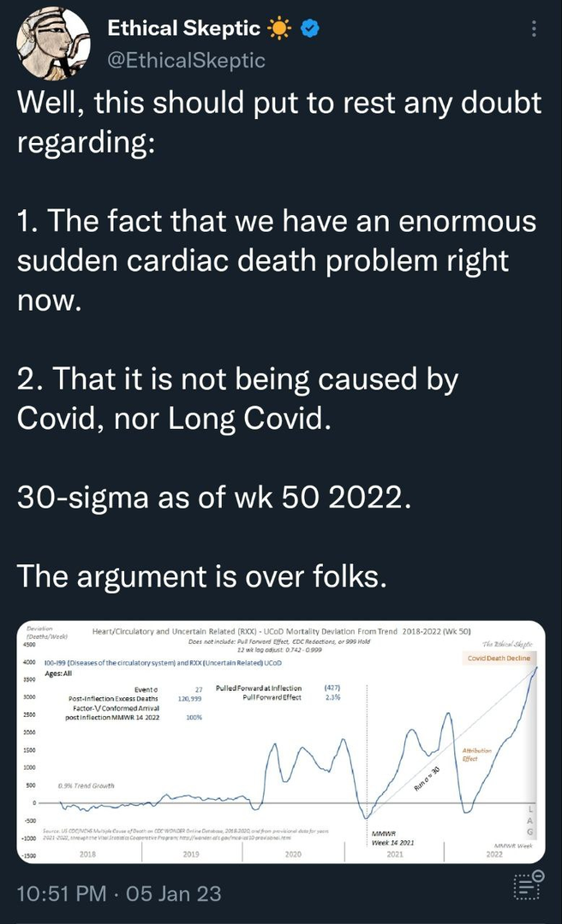Click the Covid Death Decline chart label
The image size is (562, 924).
tap(499, 658)
